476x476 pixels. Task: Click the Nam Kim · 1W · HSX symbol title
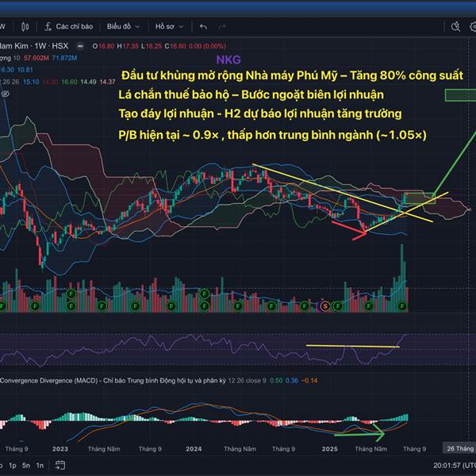(x=33, y=46)
